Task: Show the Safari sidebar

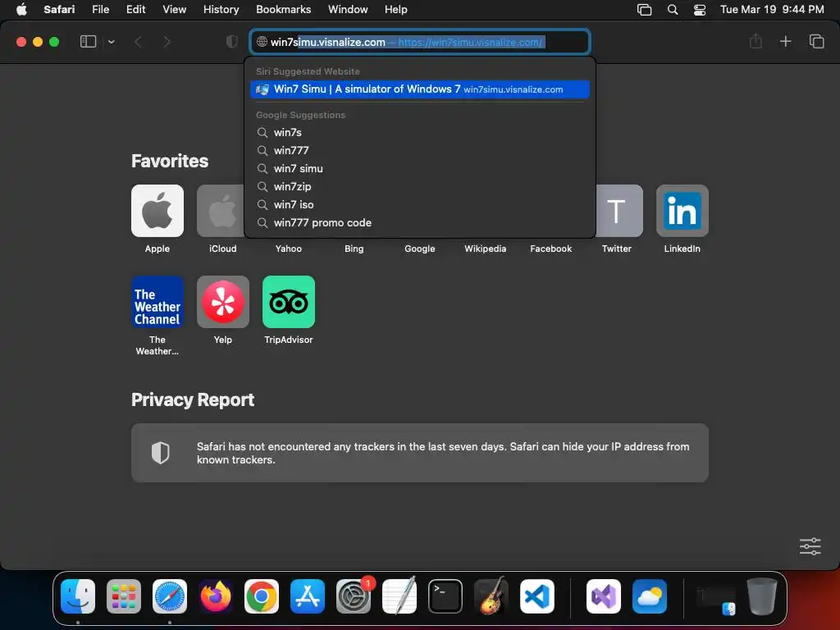Action: pyautogui.click(x=88, y=41)
